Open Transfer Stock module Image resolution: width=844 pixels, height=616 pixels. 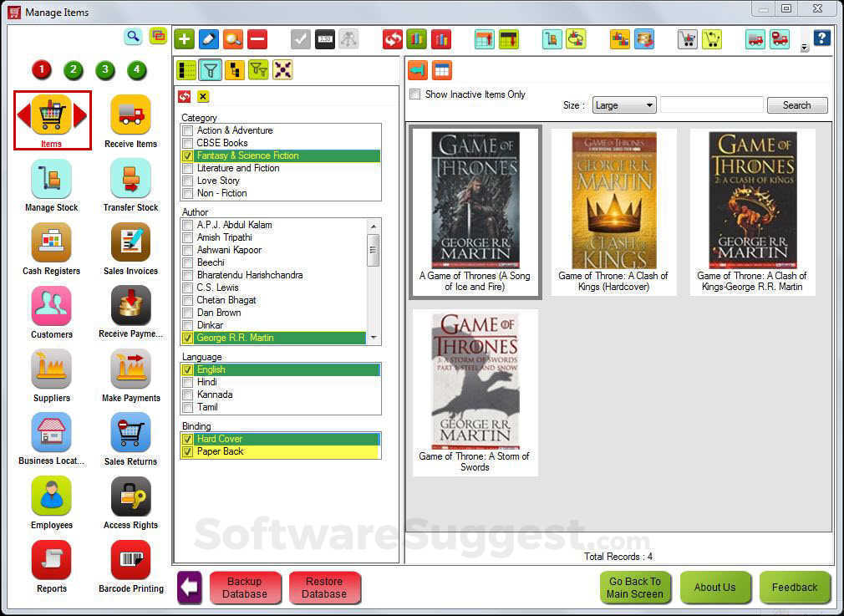pyautogui.click(x=131, y=186)
